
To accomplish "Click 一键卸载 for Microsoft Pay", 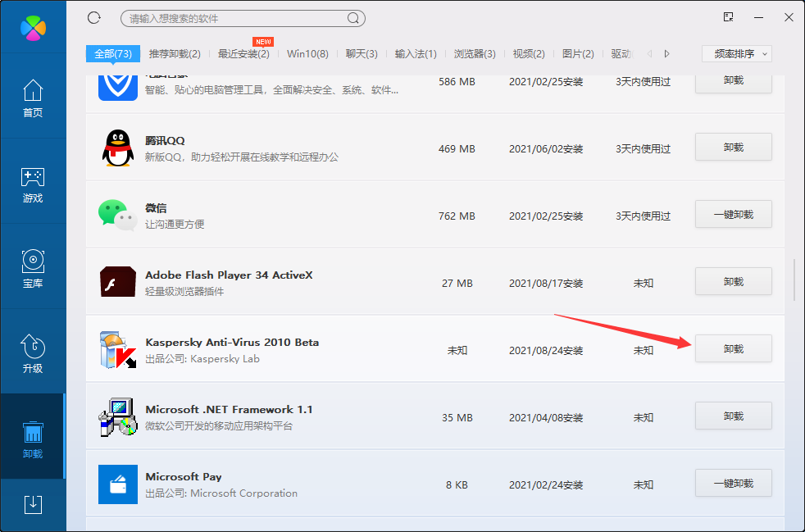I will pyautogui.click(x=734, y=483).
